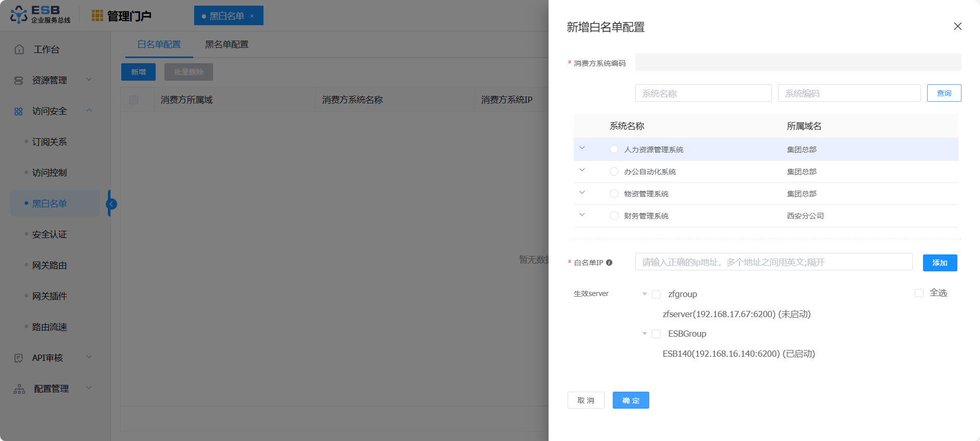This screenshot has height=441, width=980.
Task: Click the API审核 sidebar icon
Action: tap(19, 358)
